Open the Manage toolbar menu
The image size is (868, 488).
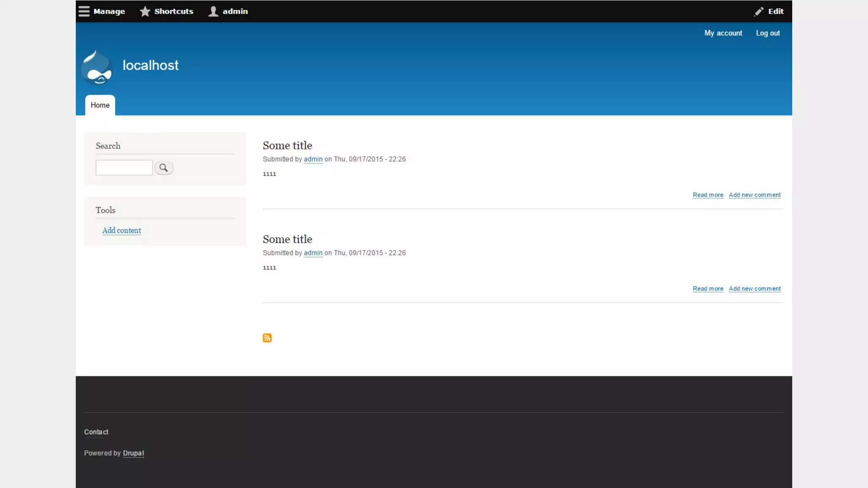tap(102, 11)
